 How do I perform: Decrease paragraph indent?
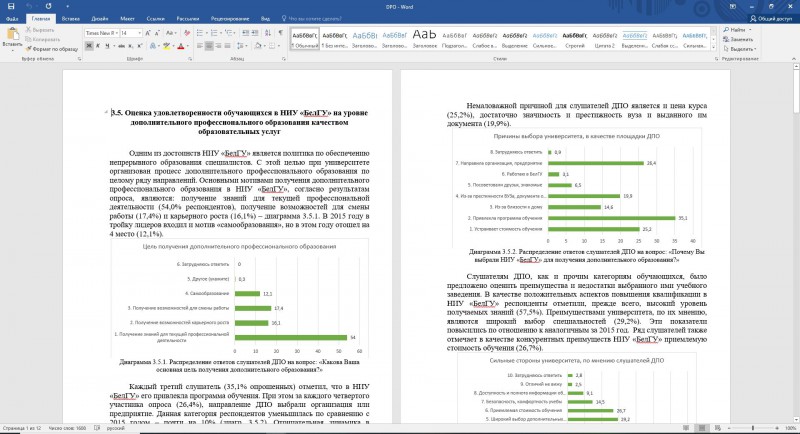[x=246, y=33]
